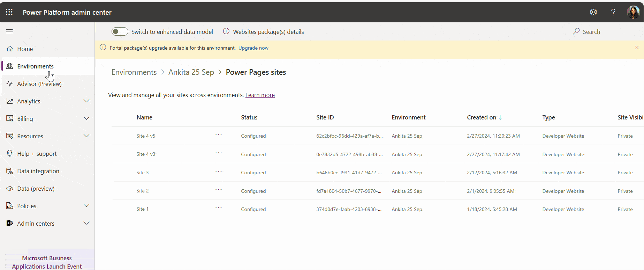Image resolution: width=644 pixels, height=270 pixels.
Task: Open Websites package(s) details
Action: [268, 32]
